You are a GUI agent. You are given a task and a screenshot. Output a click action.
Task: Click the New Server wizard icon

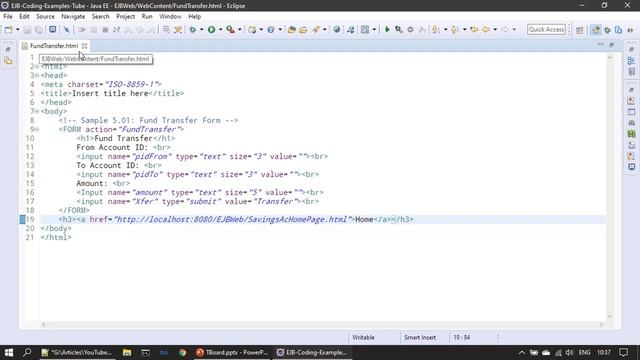click(252, 29)
